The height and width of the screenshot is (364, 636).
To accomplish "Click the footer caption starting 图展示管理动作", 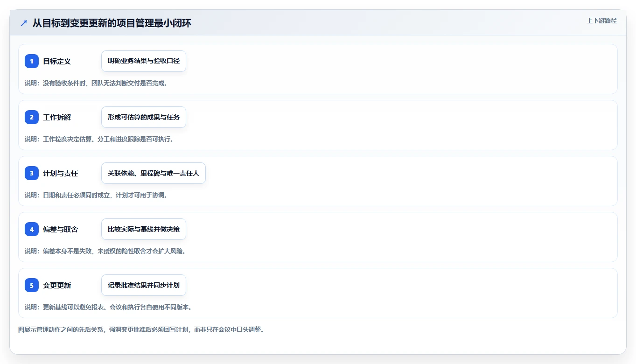I will coord(141,329).
